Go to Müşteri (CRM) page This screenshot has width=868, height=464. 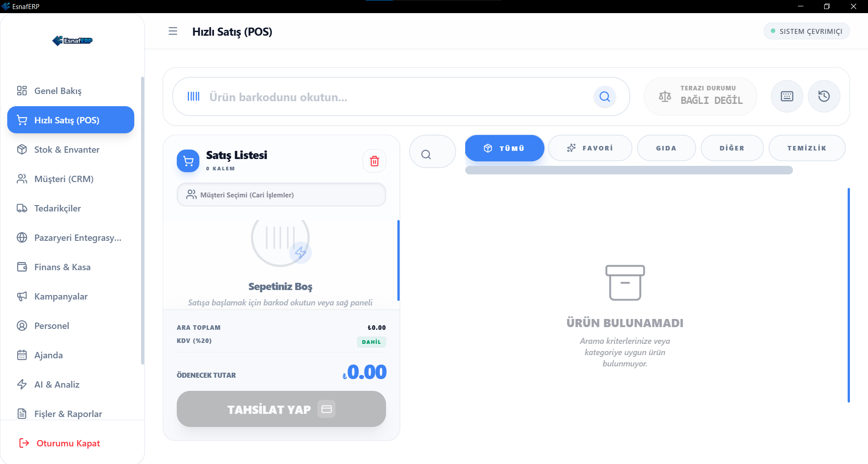(x=71, y=179)
